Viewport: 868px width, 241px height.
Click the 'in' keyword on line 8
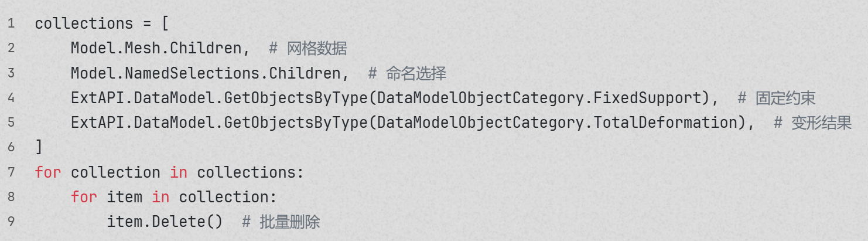[160, 197]
